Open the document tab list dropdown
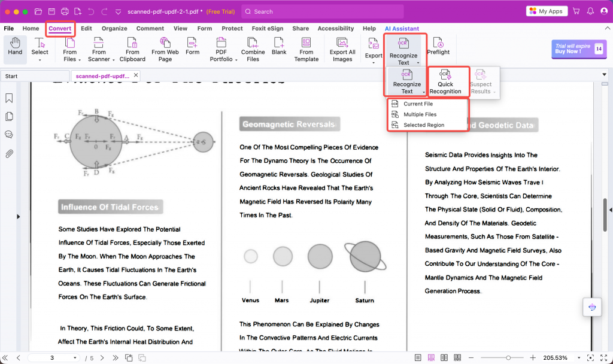The width and height of the screenshot is (613, 364). tap(605, 74)
